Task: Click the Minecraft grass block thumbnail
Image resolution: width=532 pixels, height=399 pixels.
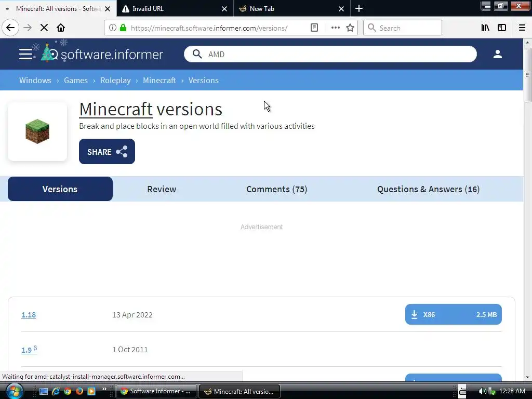Action: coord(37,131)
